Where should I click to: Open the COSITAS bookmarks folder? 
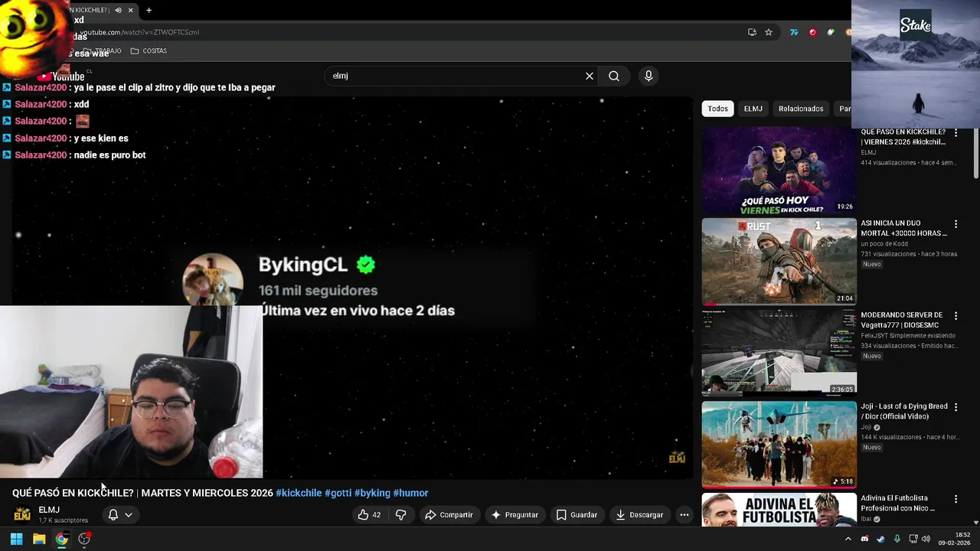[x=149, y=51]
